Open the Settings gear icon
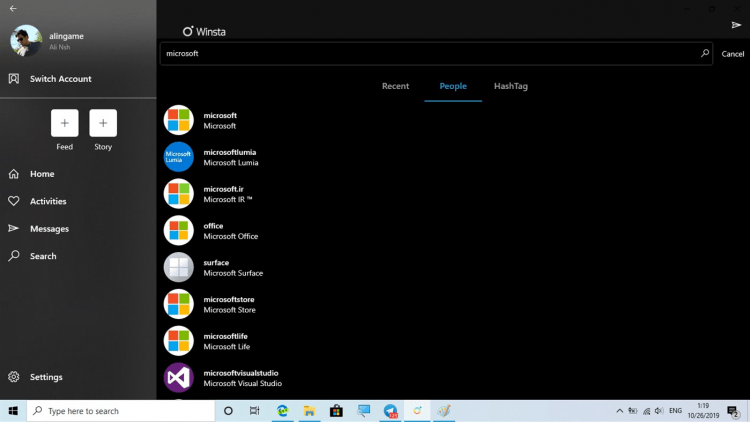This screenshot has height=422, width=750. tap(14, 377)
